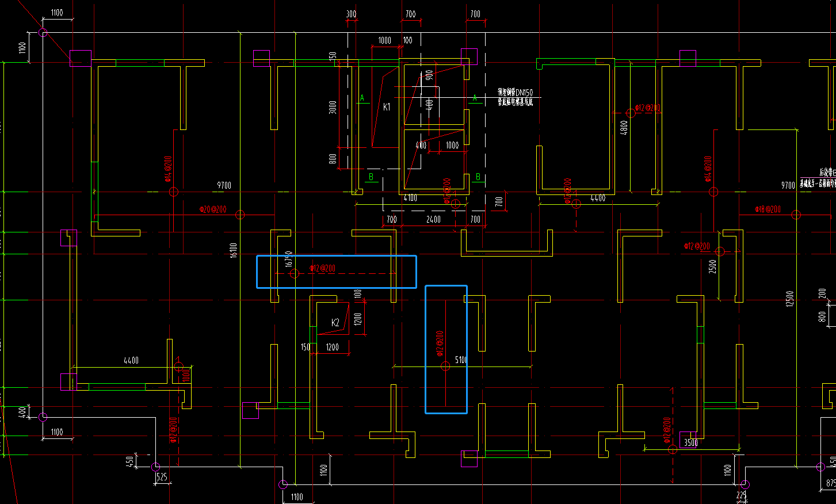The width and height of the screenshot is (836, 504).
Task: Pick the 2400 dimension below elevator shaft
Action: click(433, 219)
